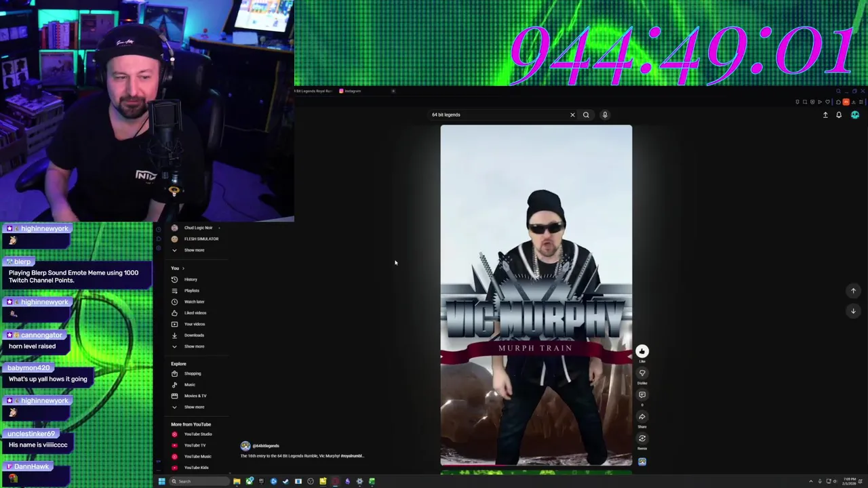Viewport: 868px width, 488px height.
Task: Click the #royalrumble hashtag in description
Action: coord(351,456)
